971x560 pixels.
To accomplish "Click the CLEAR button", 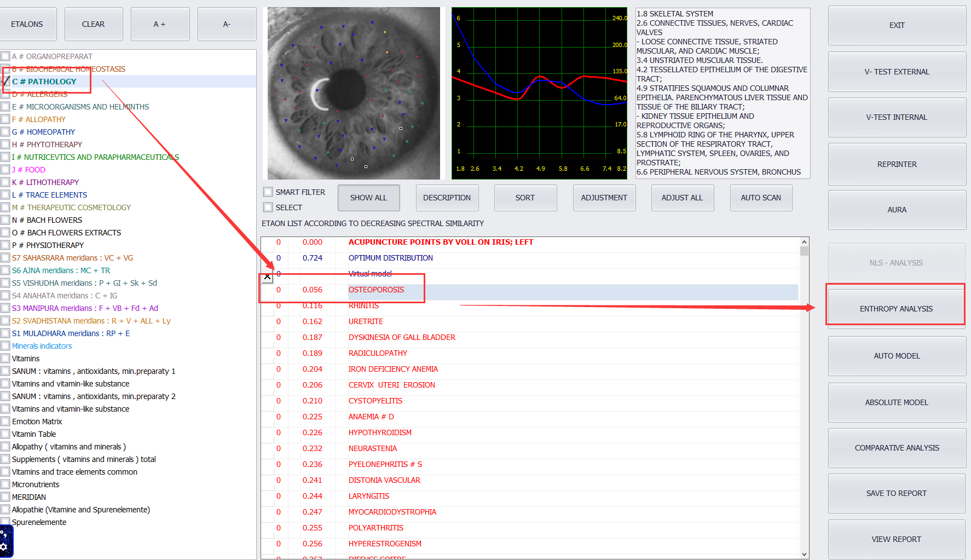I will [x=94, y=24].
